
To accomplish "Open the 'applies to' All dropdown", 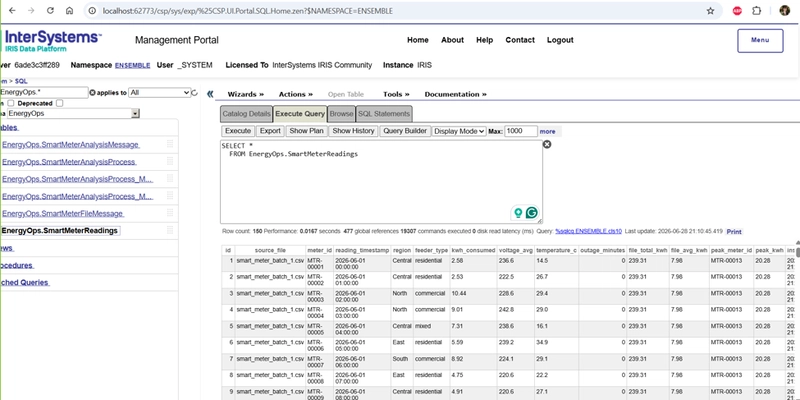I will click(160, 93).
